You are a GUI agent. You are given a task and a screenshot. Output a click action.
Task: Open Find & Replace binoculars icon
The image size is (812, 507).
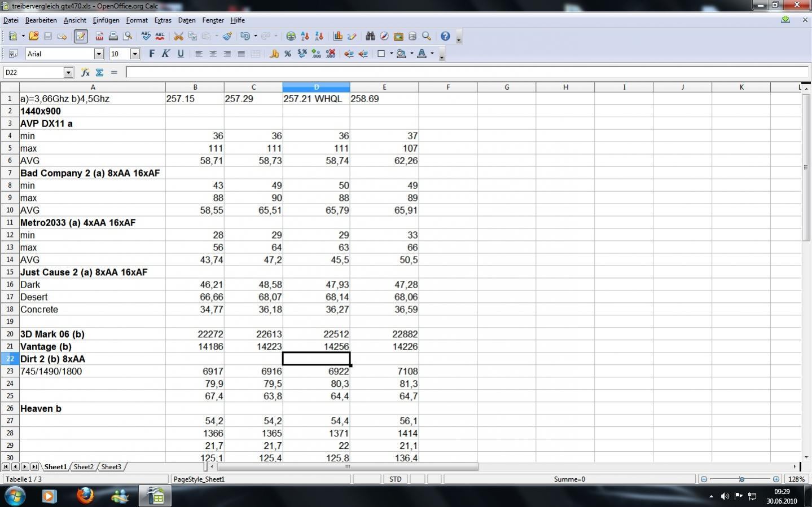pyautogui.click(x=370, y=36)
